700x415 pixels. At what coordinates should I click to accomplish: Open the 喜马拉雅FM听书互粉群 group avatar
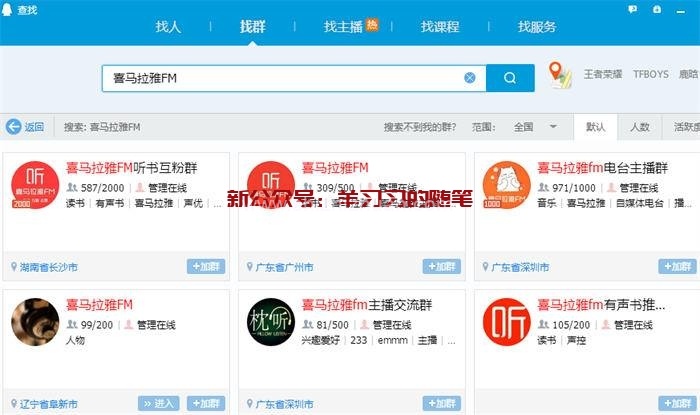pyautogui.click(x=35, y=186)
